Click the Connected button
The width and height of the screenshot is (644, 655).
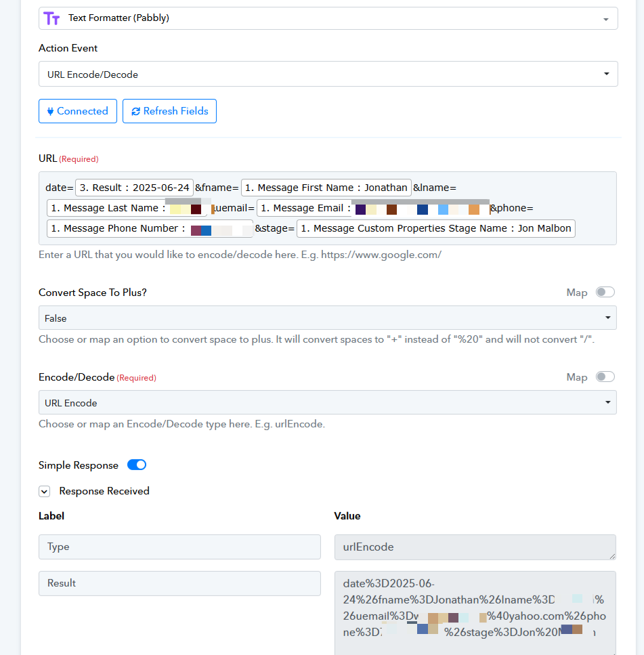pyautogui.click(x=78, y=111)
